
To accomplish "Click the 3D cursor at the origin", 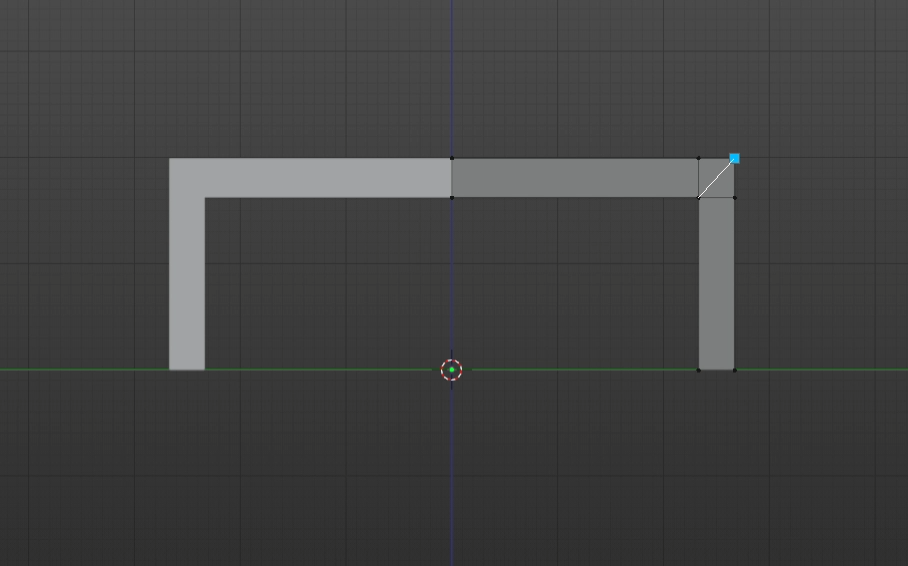I will click(x=451, y=370).
